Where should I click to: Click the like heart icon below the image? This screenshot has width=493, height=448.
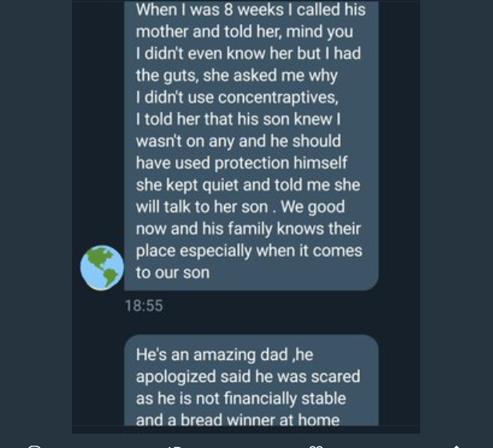coord(316,446)
